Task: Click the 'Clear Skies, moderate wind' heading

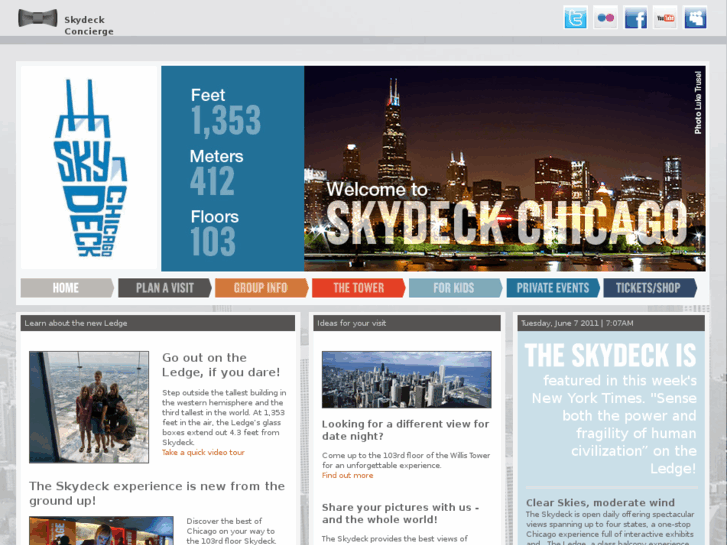Action: point(600,503)
